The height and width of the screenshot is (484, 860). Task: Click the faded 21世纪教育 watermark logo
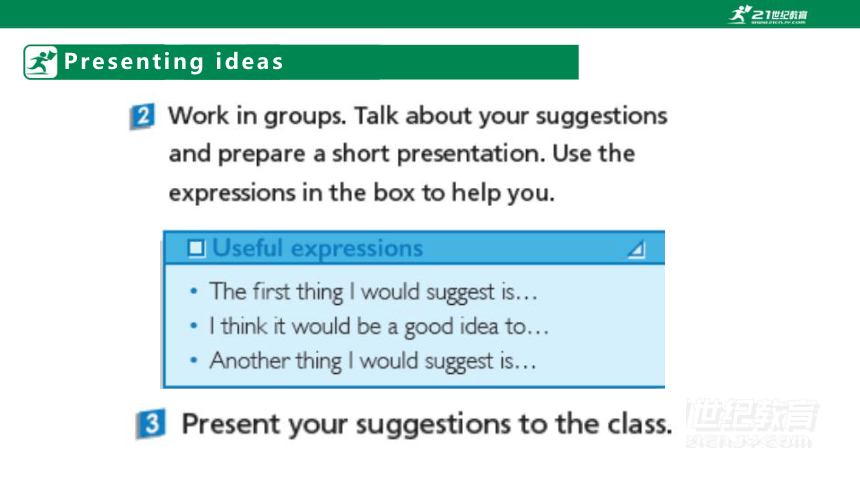tap(751, 423)
